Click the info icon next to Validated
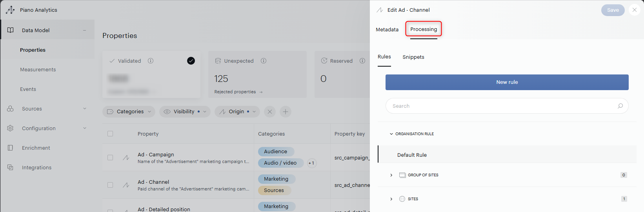The height and width of the screenshot is (212, 644). tap(151, 61)
